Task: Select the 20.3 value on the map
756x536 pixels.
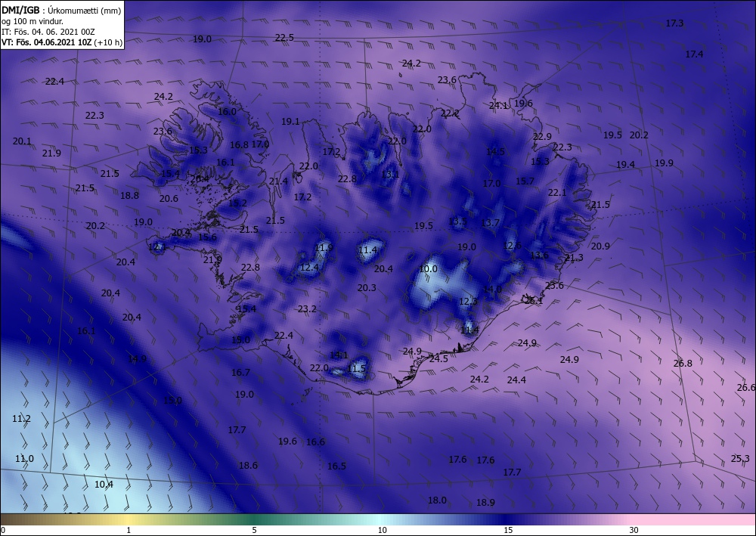Action: pyautogui.click(x=367, y=287)
